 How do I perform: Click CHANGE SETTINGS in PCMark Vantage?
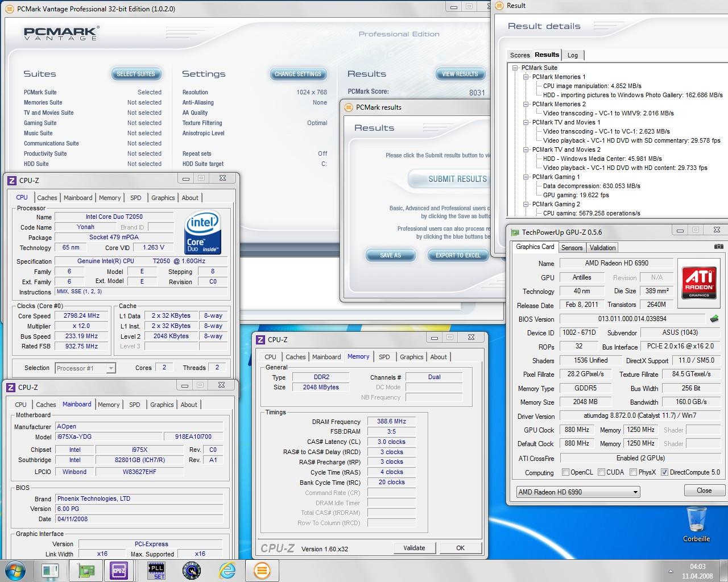coord(298,74)
